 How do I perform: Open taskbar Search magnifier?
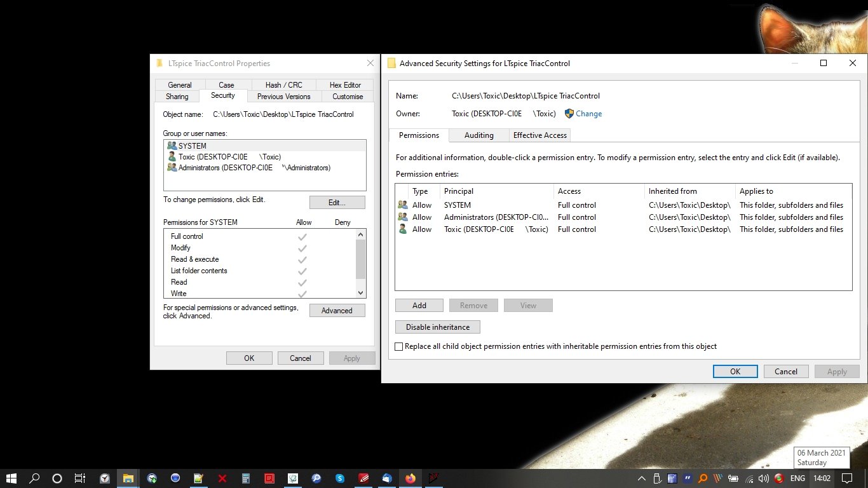[35, 478]
